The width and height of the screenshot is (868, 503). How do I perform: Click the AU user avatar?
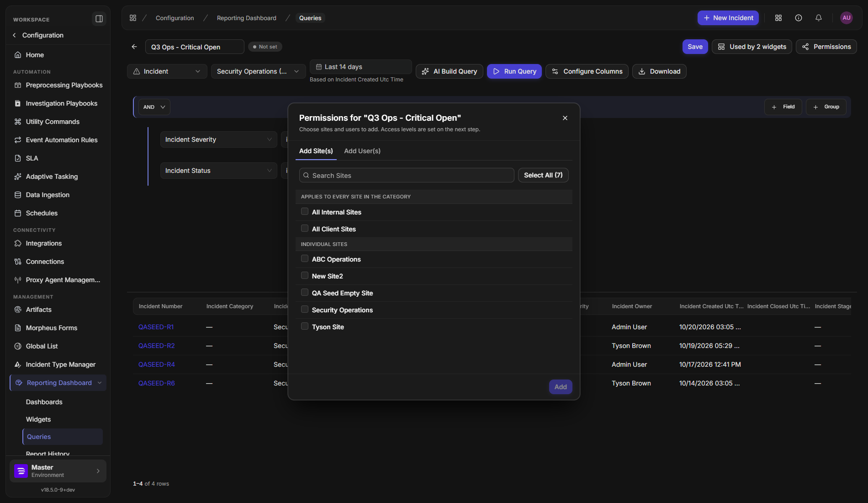pyautogui.click(x=847, y=18)
